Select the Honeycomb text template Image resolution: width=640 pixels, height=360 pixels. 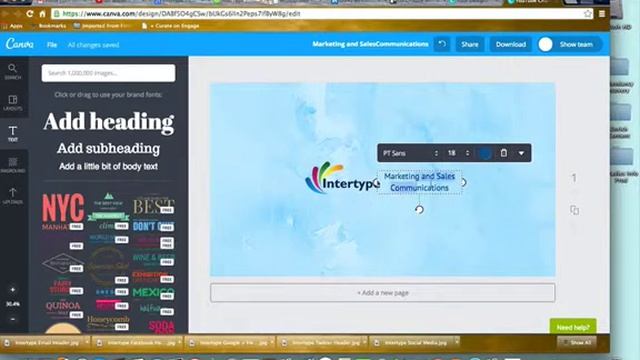tap(108, 322)
